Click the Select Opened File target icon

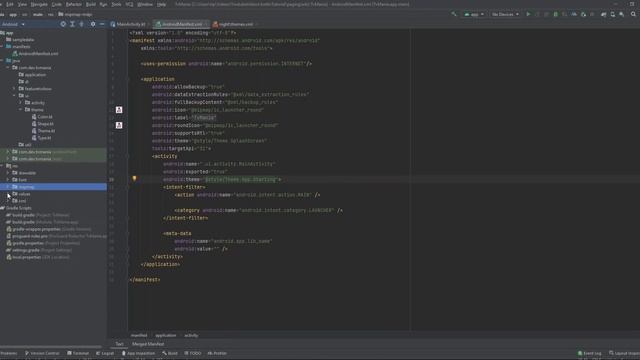[63, 24]
